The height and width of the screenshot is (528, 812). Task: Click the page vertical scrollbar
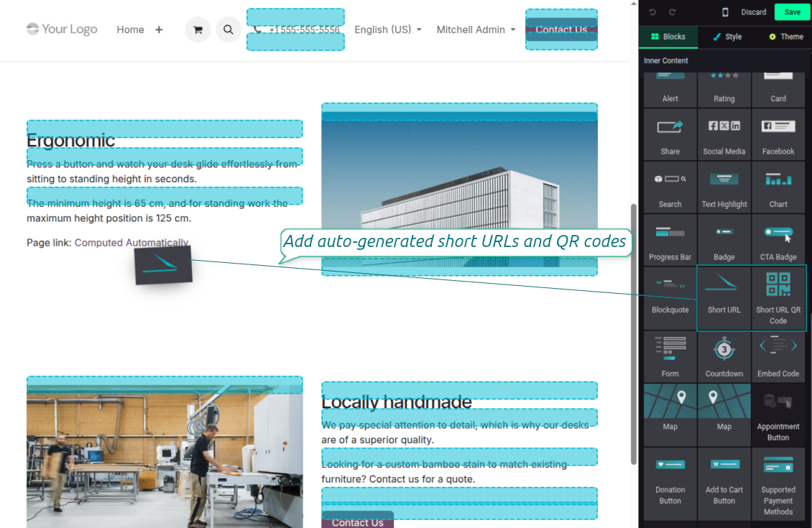click(633, 330)
